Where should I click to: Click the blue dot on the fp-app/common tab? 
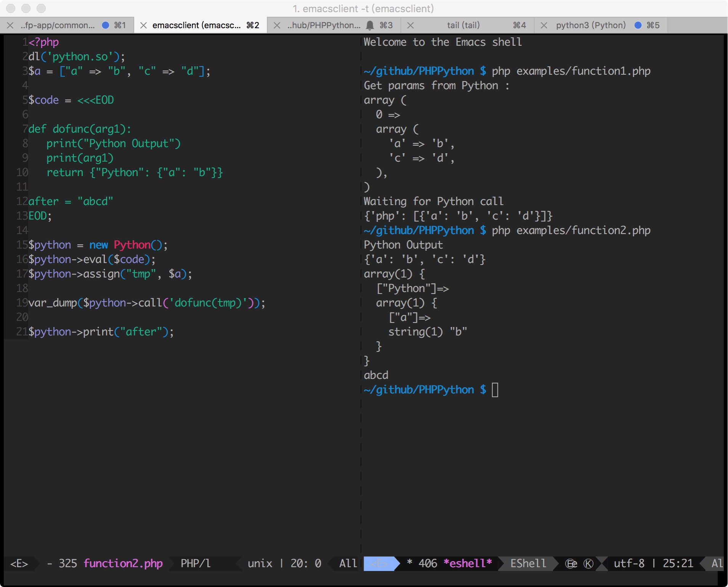click(x=105, y=25)
